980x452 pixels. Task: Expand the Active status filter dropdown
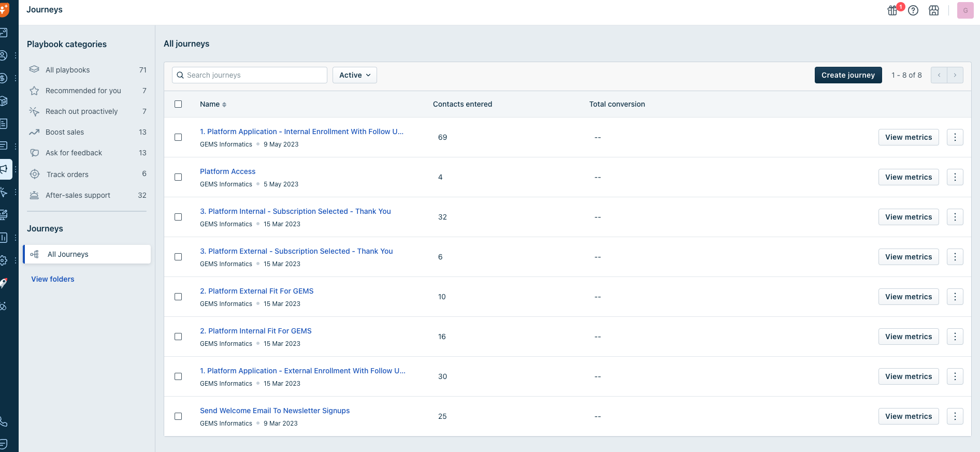(355, 75)
